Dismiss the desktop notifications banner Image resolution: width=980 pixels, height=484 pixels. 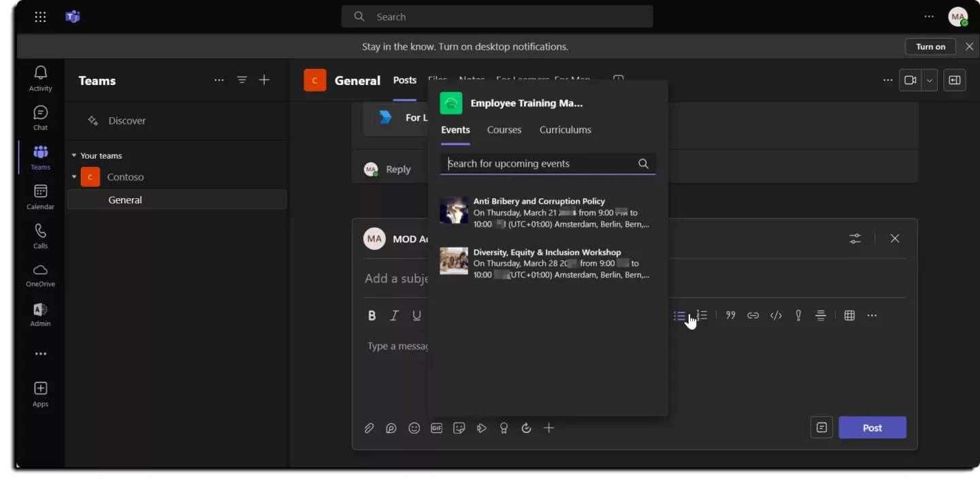tap(970, 46)
